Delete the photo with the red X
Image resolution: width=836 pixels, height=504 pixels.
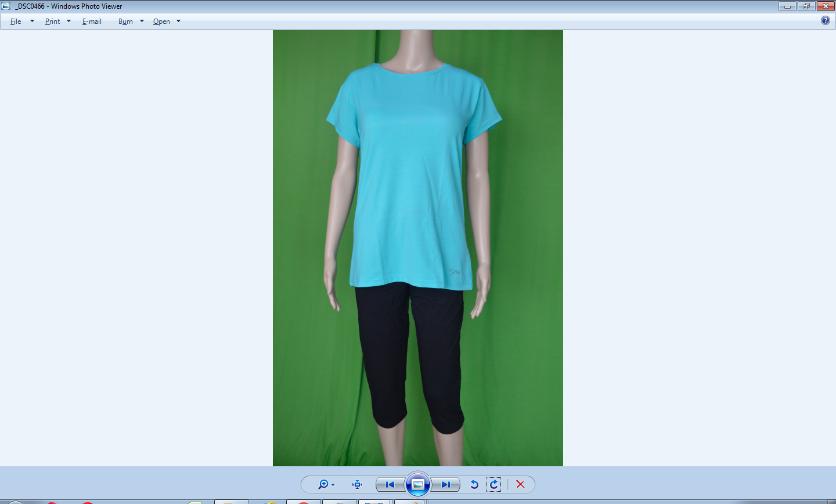pyautogui.click(x=520, y=484)
